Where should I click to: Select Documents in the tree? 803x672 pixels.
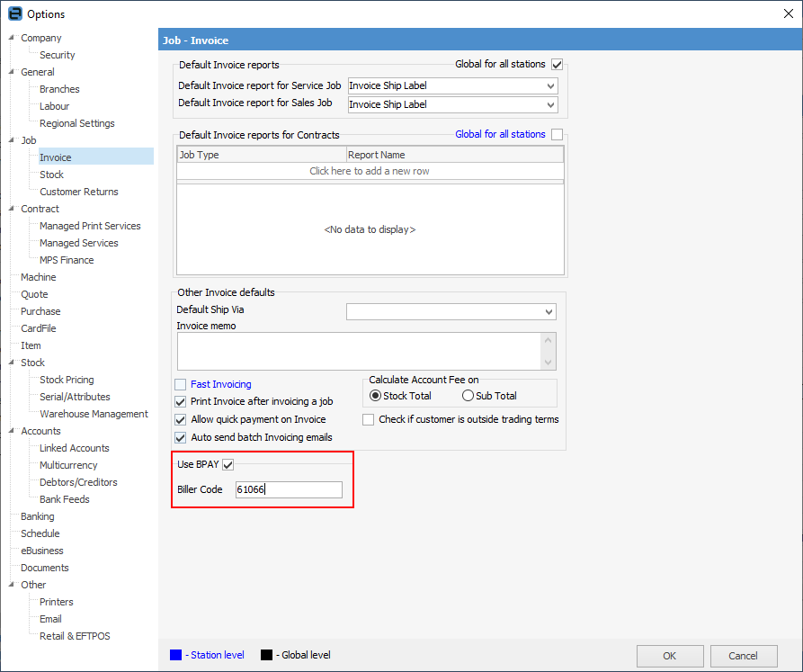click(x=45, y=568)
